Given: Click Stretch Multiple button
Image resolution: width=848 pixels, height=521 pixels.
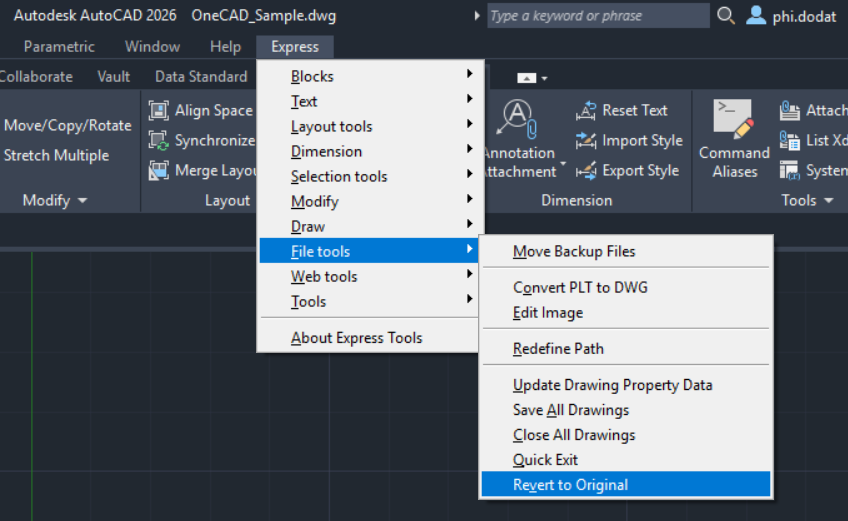Looking at the screenshot, I should tap(56, 156).
